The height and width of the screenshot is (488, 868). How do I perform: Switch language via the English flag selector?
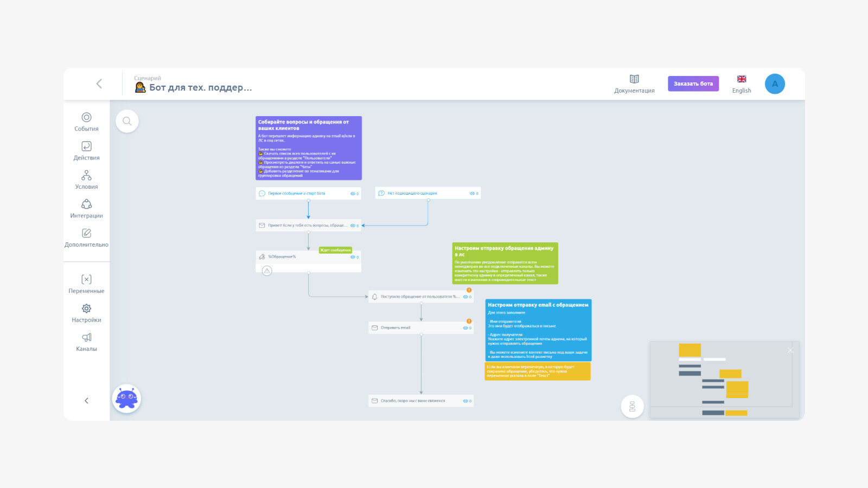(742, 84)
